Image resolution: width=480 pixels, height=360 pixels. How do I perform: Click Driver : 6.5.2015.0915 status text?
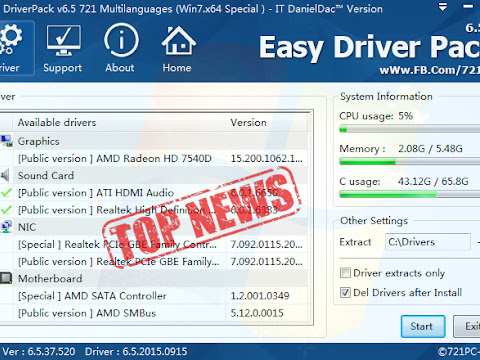pos(136,351)
